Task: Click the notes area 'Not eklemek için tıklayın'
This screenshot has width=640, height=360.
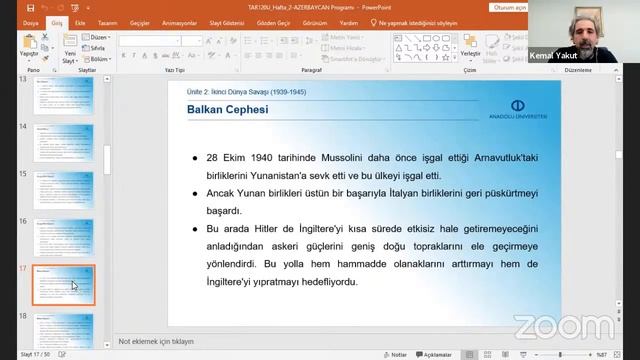Action: (156, 341)
